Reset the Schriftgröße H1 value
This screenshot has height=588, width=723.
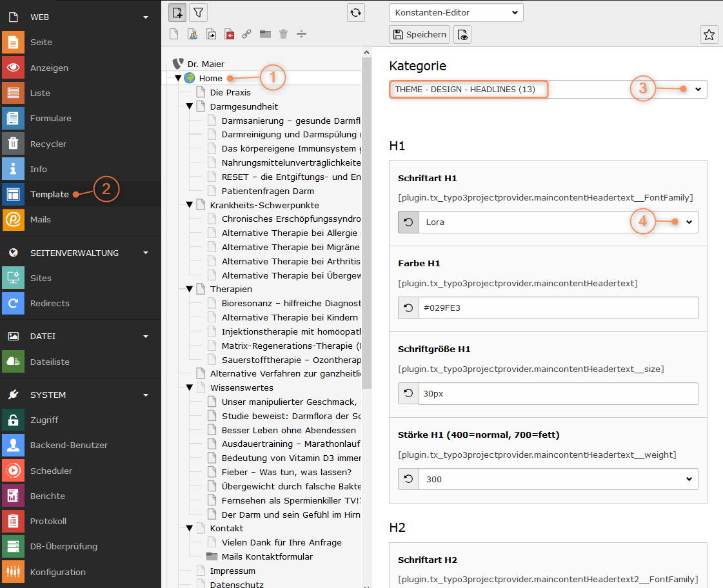408,393
